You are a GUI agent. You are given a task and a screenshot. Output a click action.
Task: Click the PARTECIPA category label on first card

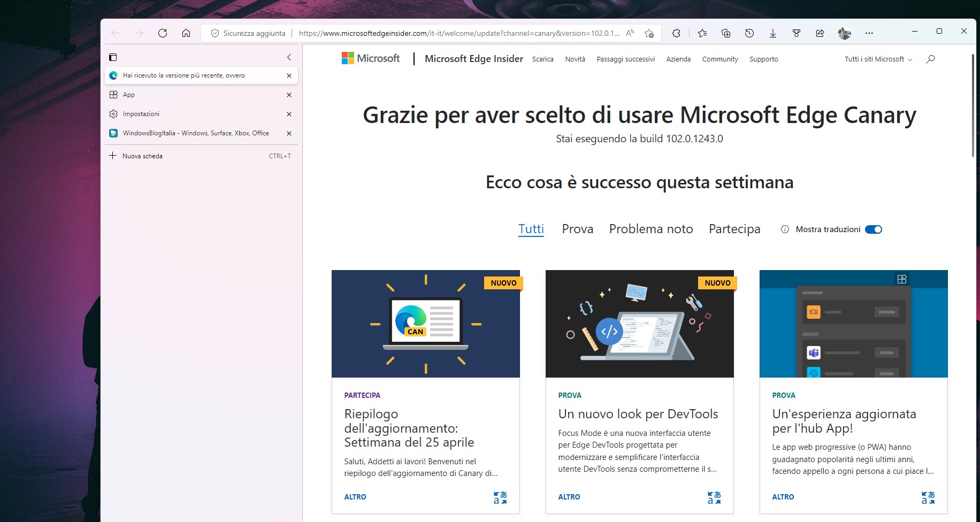[x=362, y=395]
